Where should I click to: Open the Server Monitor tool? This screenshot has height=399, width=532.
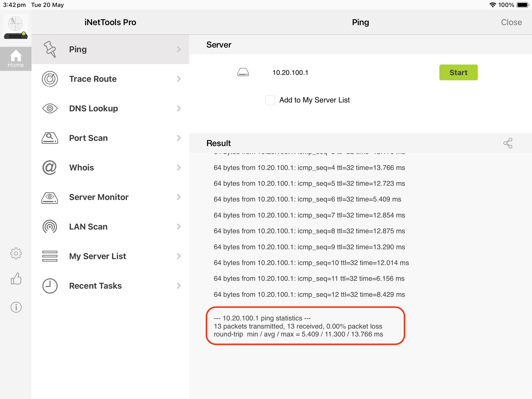coord(110,197)
